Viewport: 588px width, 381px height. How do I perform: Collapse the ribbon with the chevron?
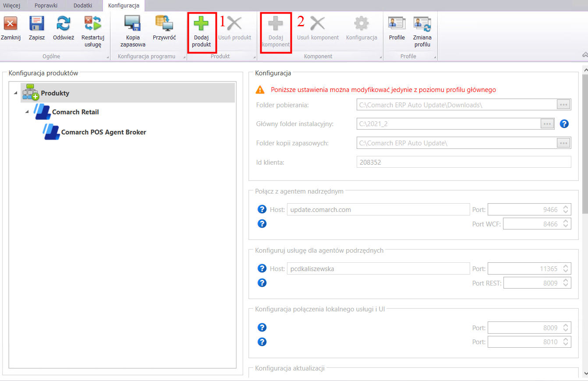[x=584, y=55]
